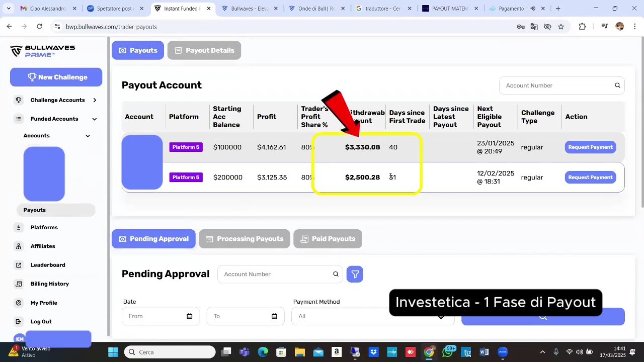The image size is (644, 362).
Task: Open the Platforms sidebar item
Action: (44, 228)
